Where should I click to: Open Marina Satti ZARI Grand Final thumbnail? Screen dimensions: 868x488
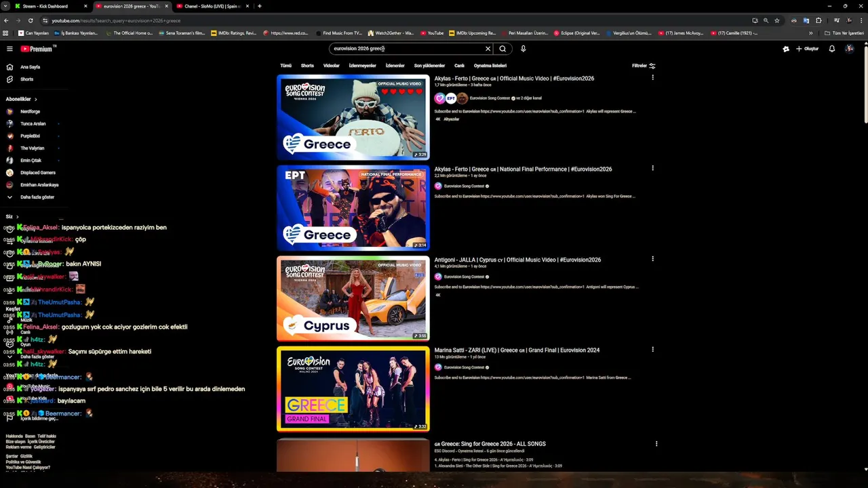353,389
